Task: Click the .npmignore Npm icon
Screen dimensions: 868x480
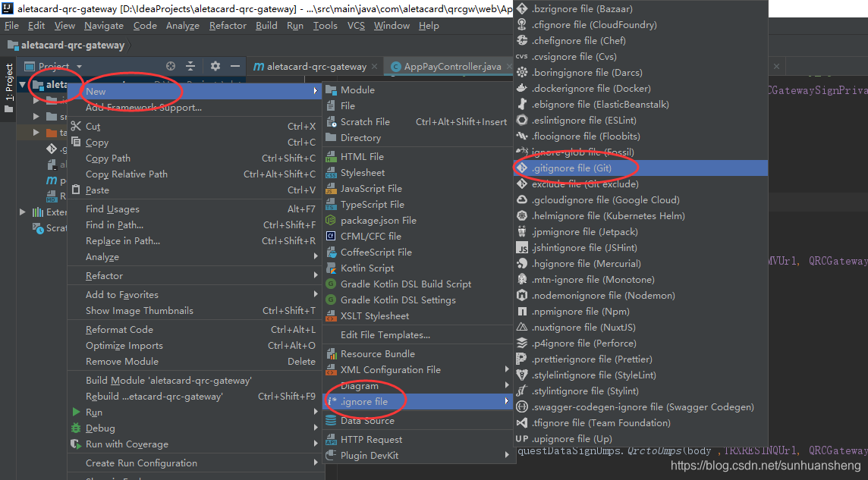Action: [522, 312]
